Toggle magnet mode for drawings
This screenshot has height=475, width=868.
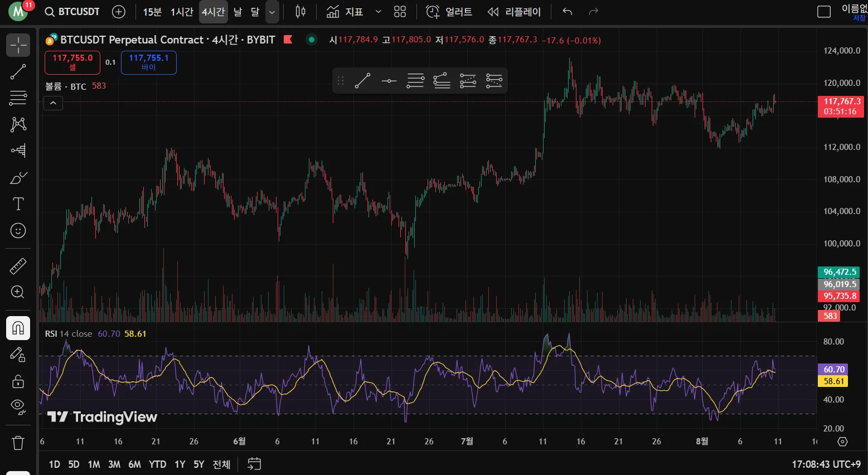coord(18,328)
